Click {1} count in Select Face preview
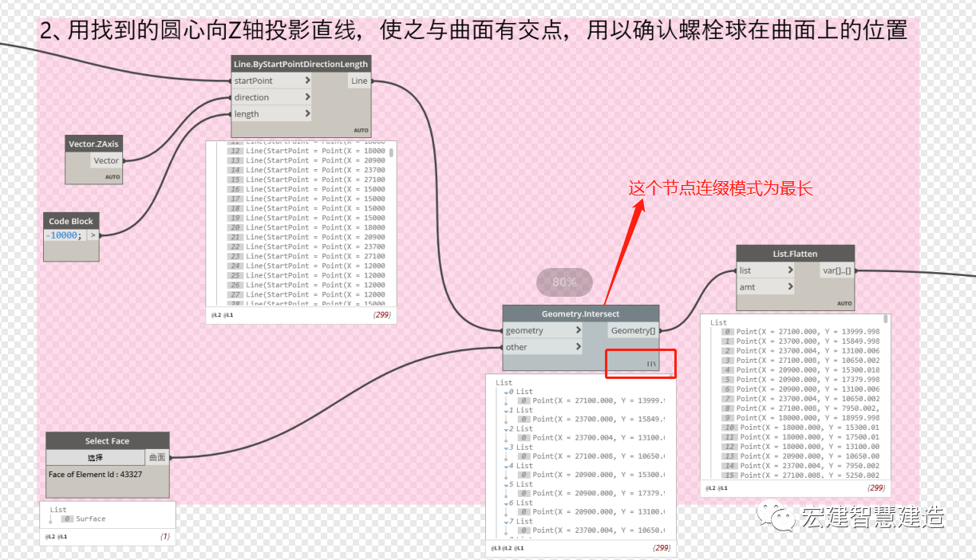Image resolution: width=976 pixels, height=560 pixels. 165,537
